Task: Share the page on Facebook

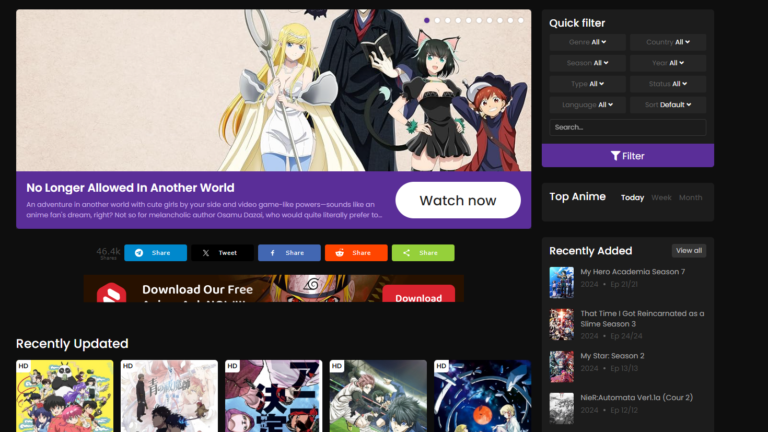Action: (x=289, y=253)
